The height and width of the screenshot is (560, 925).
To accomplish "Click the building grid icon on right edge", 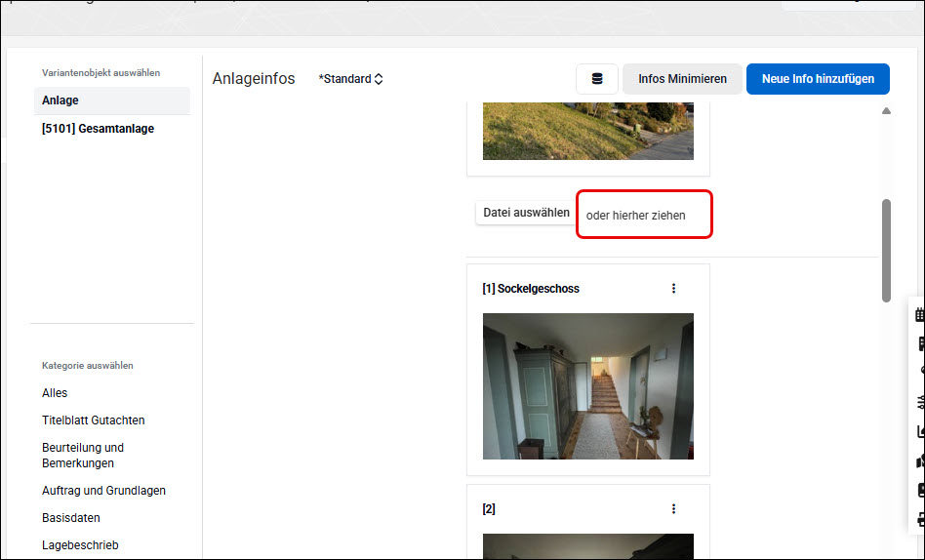I will point(920,314).
